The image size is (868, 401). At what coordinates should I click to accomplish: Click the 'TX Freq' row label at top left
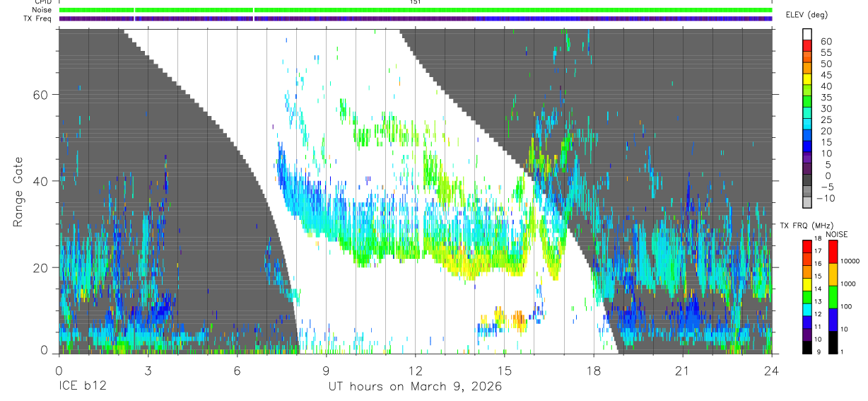tap(39, 18)
